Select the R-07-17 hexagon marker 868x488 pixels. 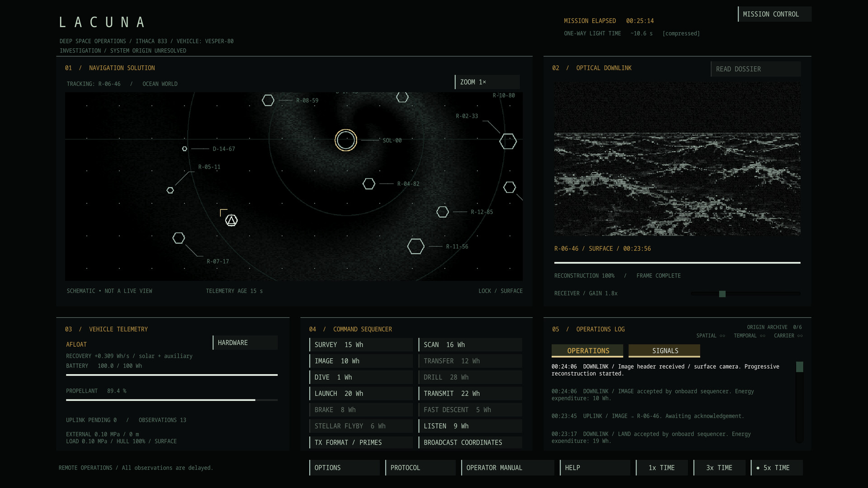click(179, 238)
